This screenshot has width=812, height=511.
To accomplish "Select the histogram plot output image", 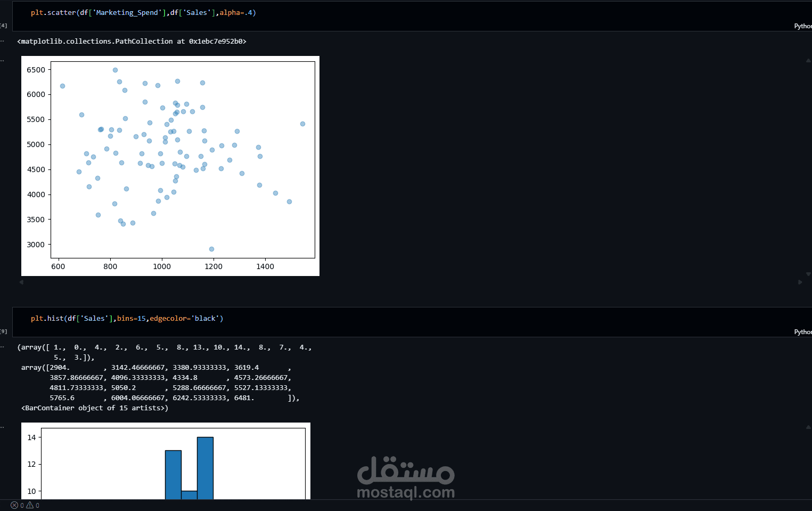I will [166, 461].
